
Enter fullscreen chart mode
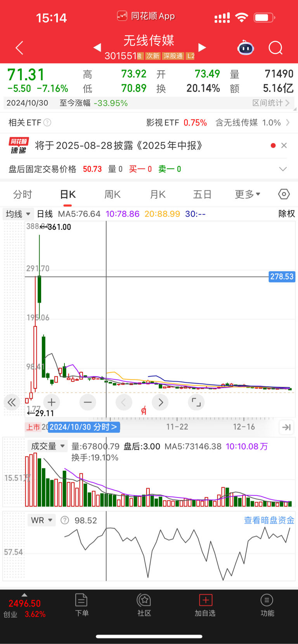click(x=196, y=402)
